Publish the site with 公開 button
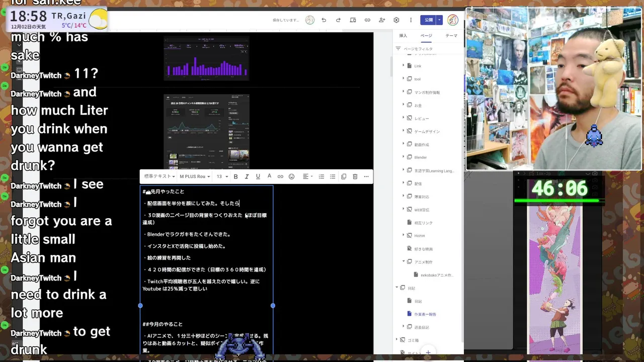The image size is (644, 362). click(x=429, y=20)
